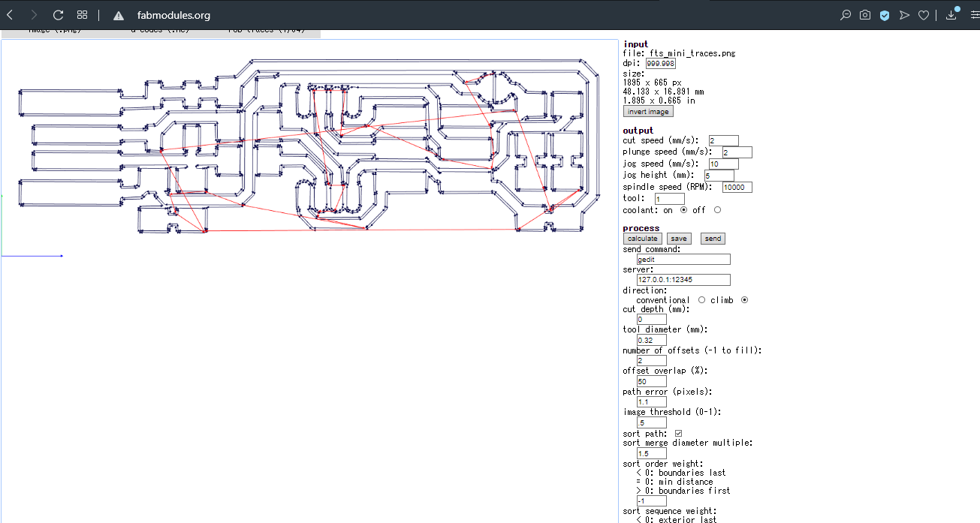
Task: Click the tool diameter input field
Action: [x=651, y=341]
